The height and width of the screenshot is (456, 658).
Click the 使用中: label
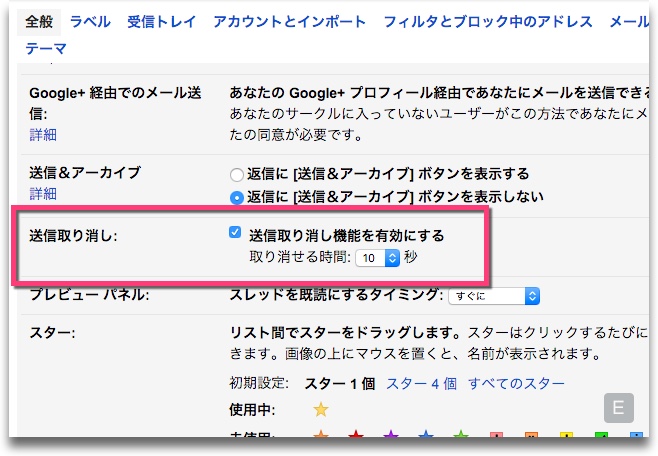point(252,409)
